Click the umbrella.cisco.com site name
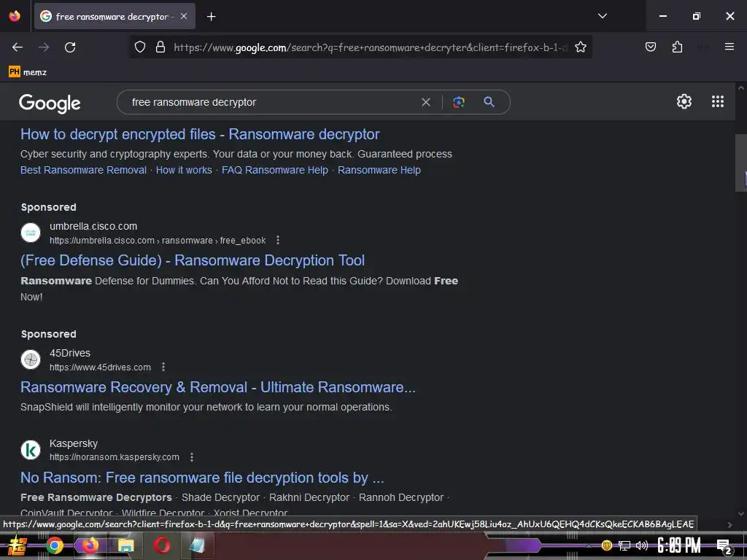The height and width of the screenshot is (560, 747). click(93, 226)
